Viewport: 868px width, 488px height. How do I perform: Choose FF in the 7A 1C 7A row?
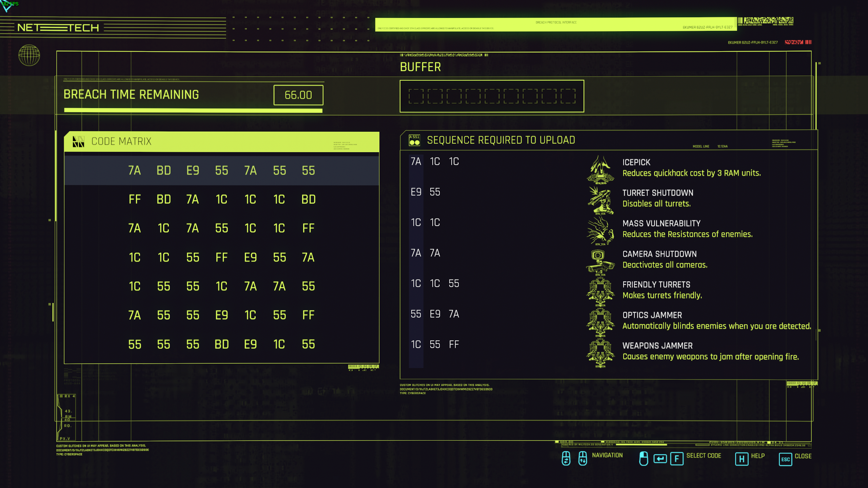[308, 228]
